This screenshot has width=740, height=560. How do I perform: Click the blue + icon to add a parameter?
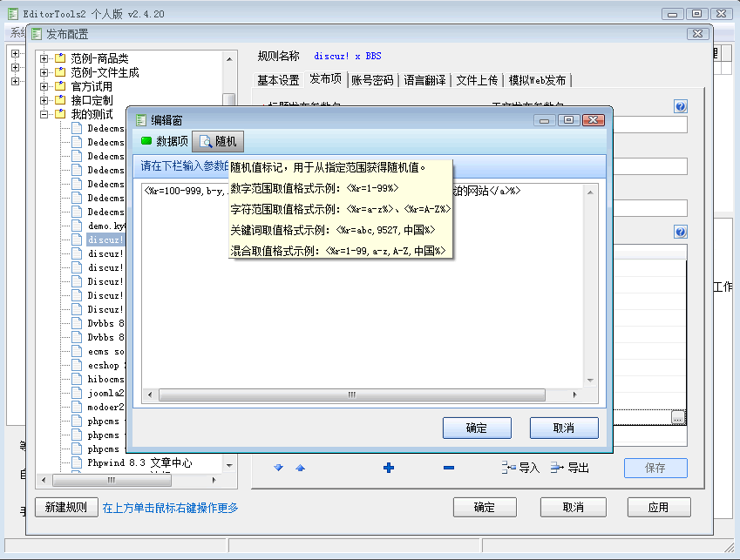coord(387,468)
